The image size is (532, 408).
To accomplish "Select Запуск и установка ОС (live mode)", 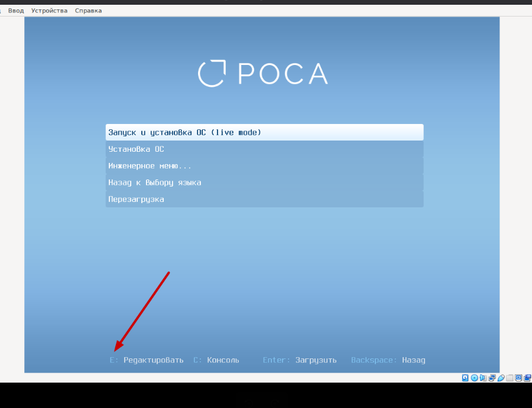I will coord(264,132).
